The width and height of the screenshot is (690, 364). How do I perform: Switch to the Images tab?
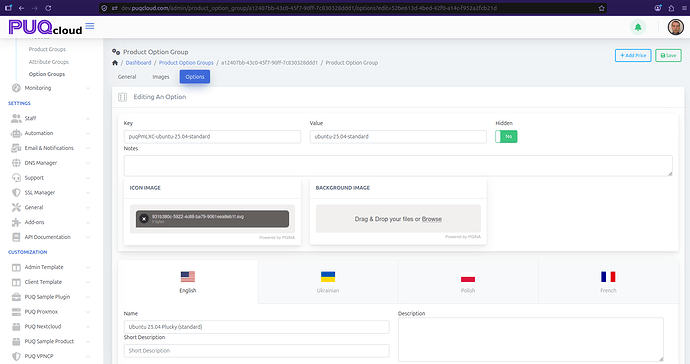coord(161,77)
